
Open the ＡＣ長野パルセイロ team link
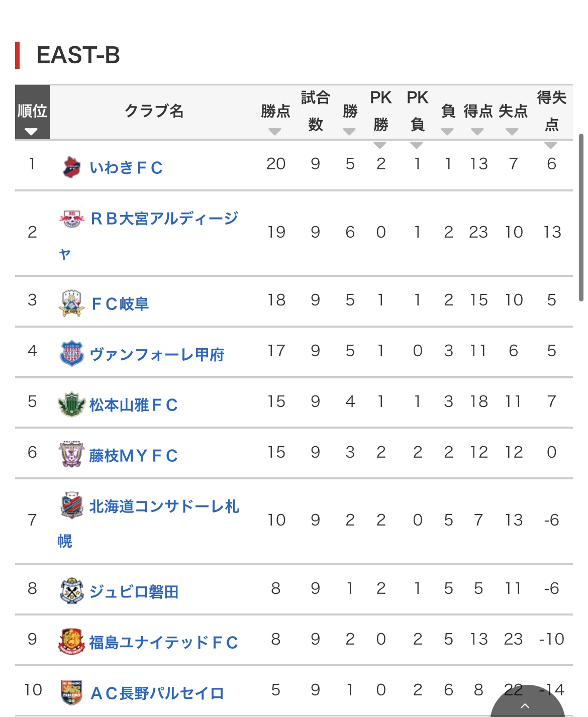coord(157,693)
